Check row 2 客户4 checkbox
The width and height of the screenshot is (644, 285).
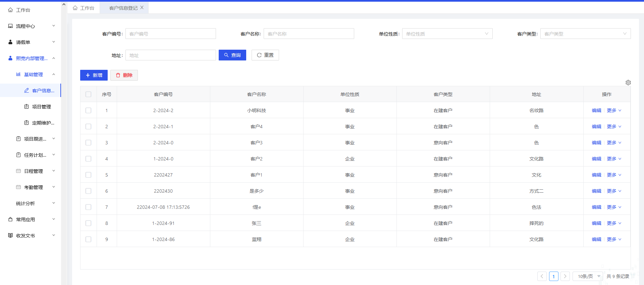point(89,127)
